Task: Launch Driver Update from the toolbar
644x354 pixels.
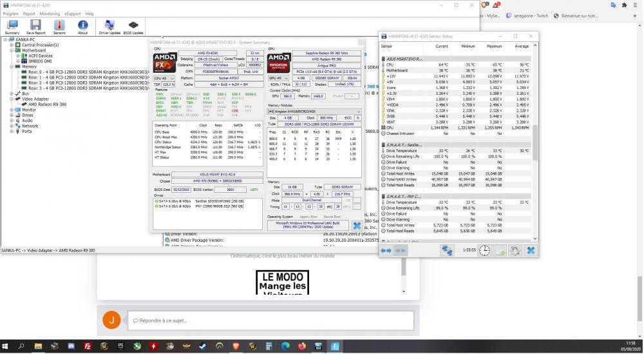Action: point(109,27)
